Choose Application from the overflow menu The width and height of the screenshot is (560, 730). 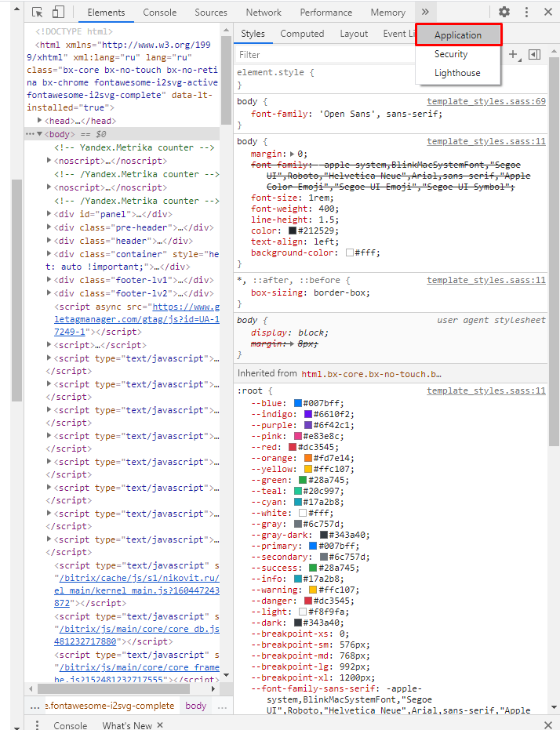click(x=459, y=35)
